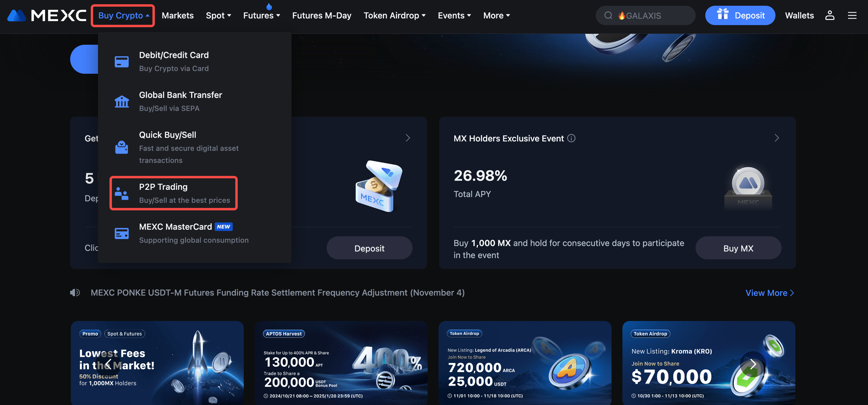
Task: Click the announcement speaker icon
Action: [x=75, y=293]
